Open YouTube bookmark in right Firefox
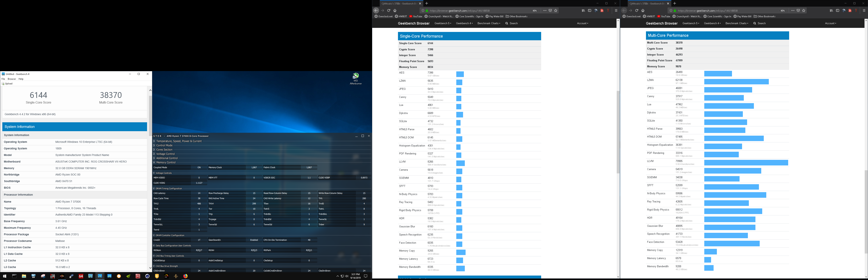This screenshot has width=868, height=280. tap(664, 16)
